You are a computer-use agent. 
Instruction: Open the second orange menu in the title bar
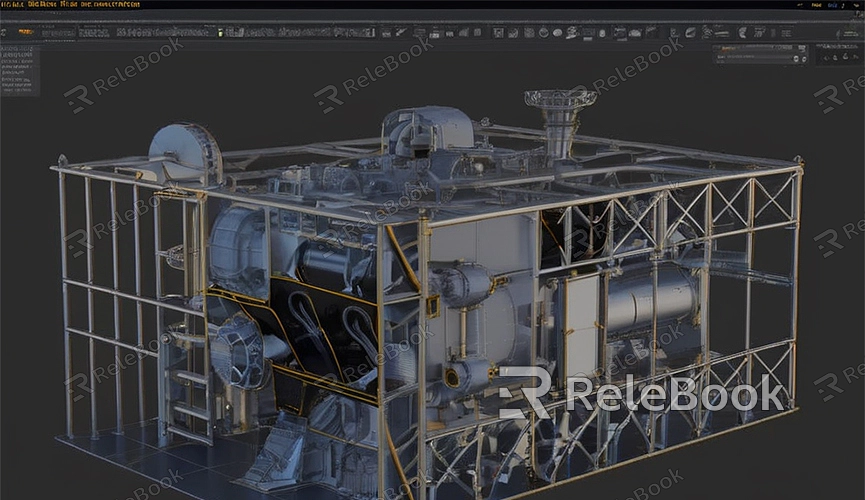click(x=42, y=4)
